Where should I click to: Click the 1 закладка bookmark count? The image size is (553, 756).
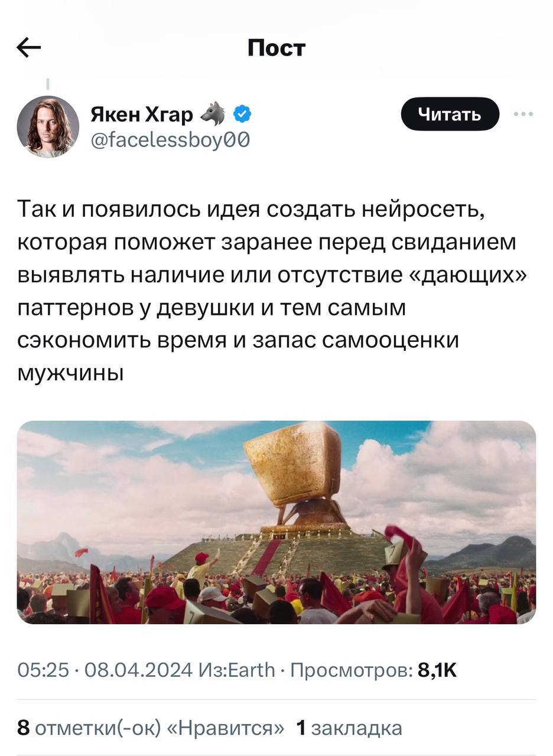tap(349, 728)
